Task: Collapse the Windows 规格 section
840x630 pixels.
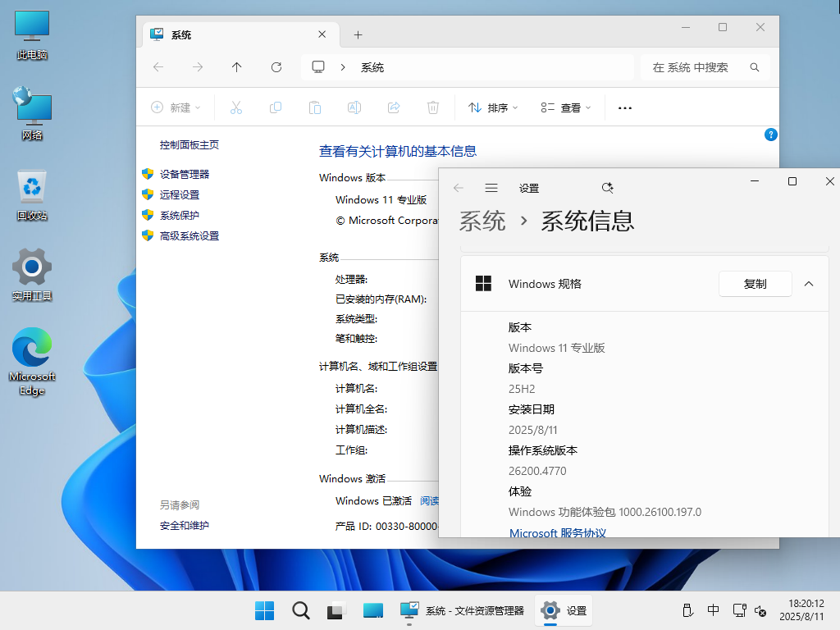Action: (809, 284)
